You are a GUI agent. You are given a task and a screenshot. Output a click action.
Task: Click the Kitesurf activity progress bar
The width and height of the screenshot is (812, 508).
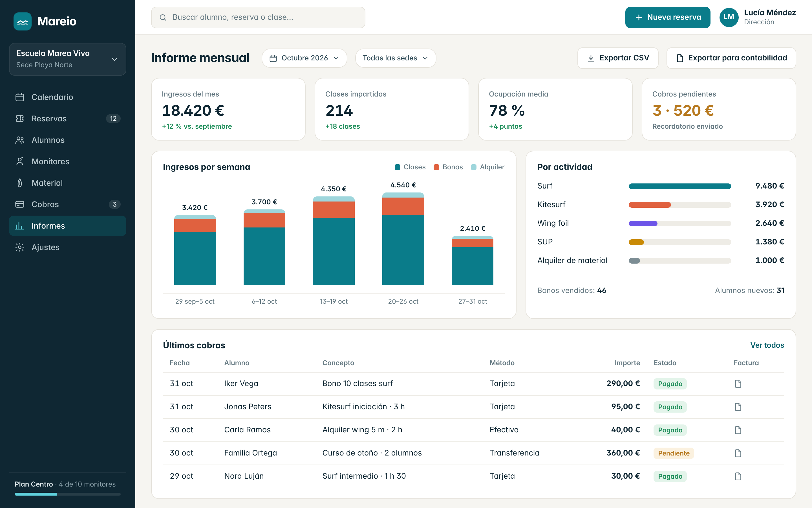point(680,205)
